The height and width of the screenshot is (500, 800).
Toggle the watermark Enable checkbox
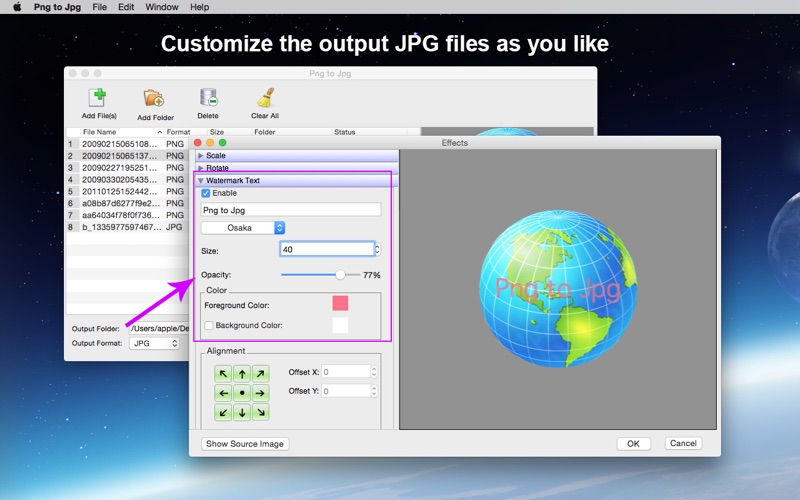coord(206,193)
